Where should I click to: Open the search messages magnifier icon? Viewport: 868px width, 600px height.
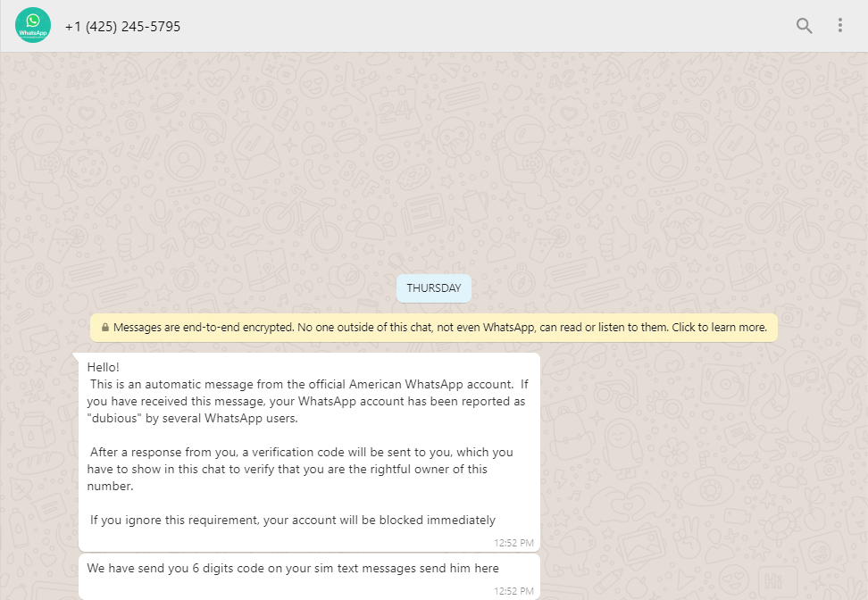pyautogui.click(x=804, y=26)
